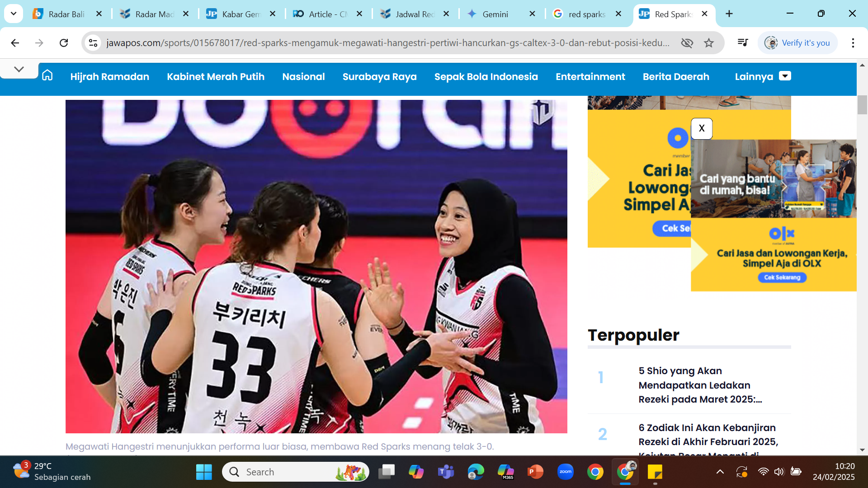This screenshot has width=868, height=488.
Task: Open the Megawati Red Sparks article photo
Action: [316, 267]
